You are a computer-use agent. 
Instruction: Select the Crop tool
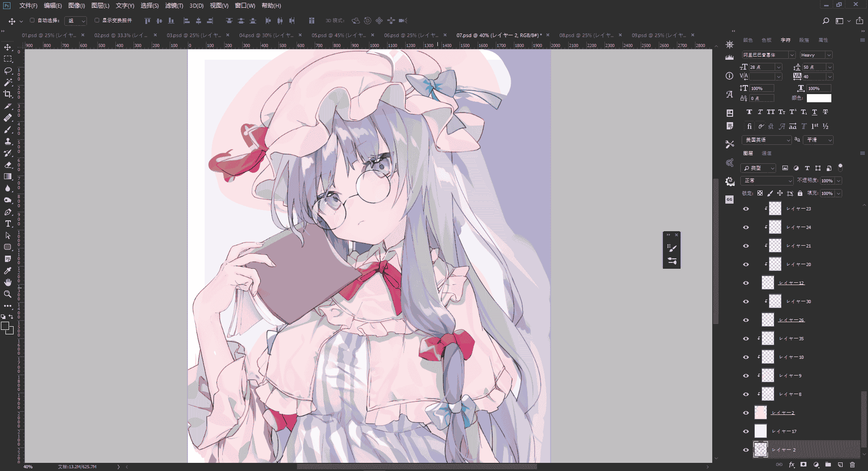pyautogui.click(x=8, y=94)
